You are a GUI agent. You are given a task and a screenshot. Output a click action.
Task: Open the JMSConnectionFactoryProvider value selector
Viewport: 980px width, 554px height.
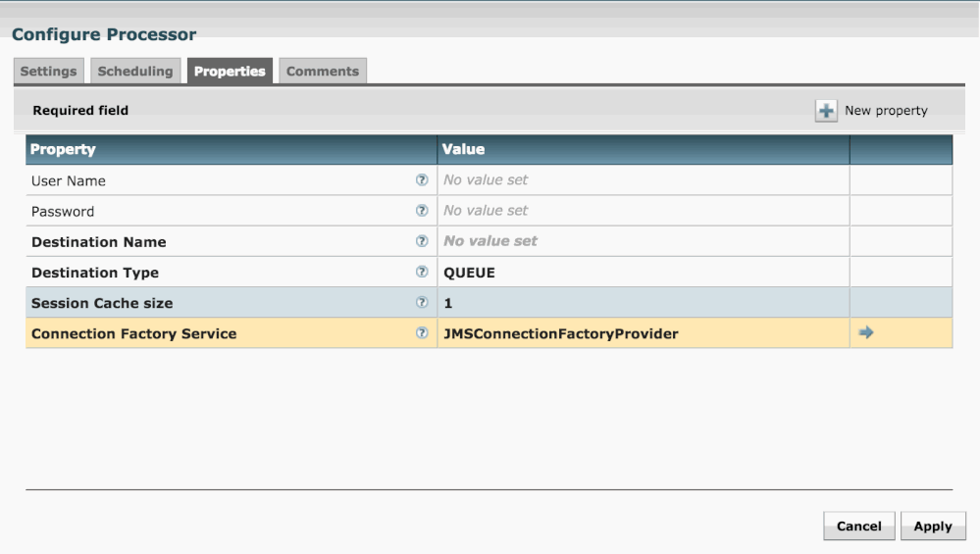pyautogui.click(x=643, y=333)
